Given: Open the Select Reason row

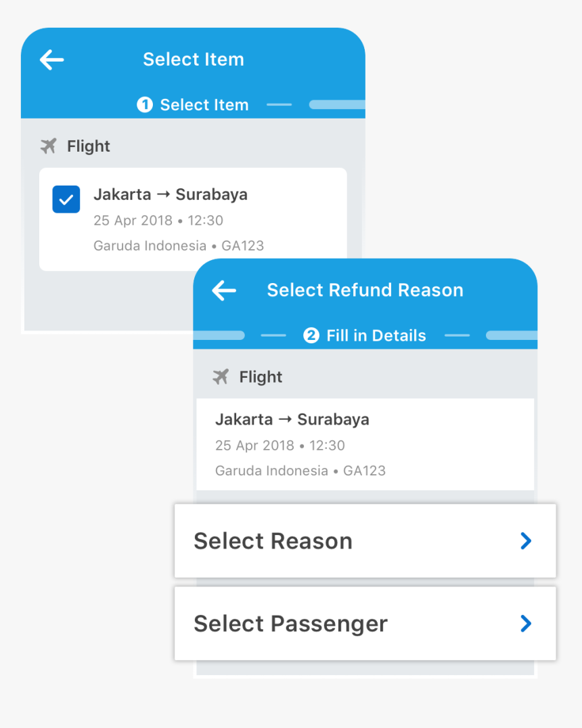Looking at the screenshot, I should coord(338,541).
